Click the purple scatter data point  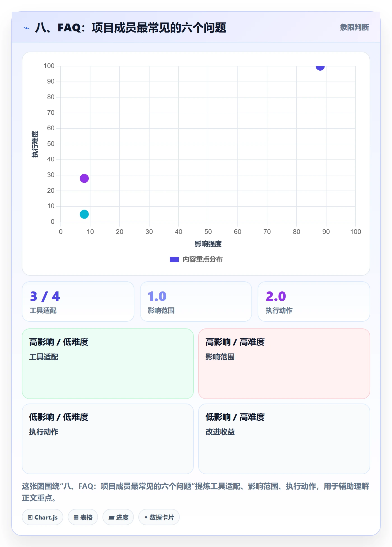(x=84, y=178)
